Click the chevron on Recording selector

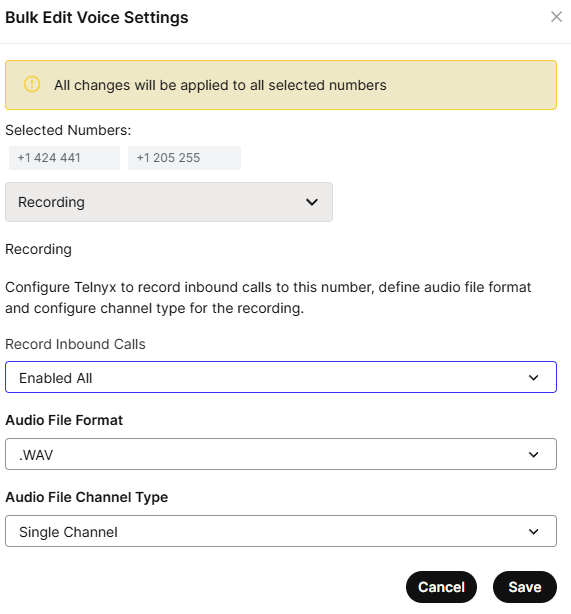click(x=312, y=202)
